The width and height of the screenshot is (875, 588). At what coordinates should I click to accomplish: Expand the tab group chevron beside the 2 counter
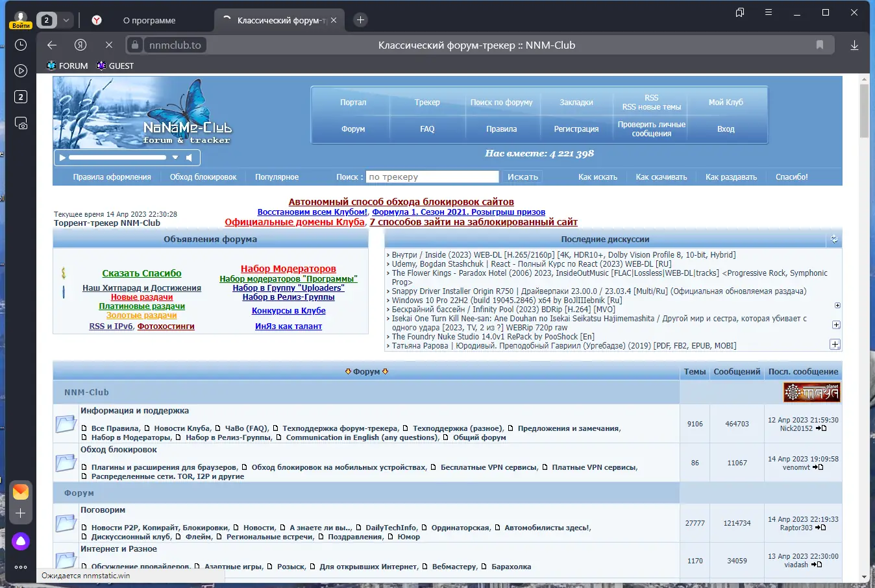click(66, 20)
